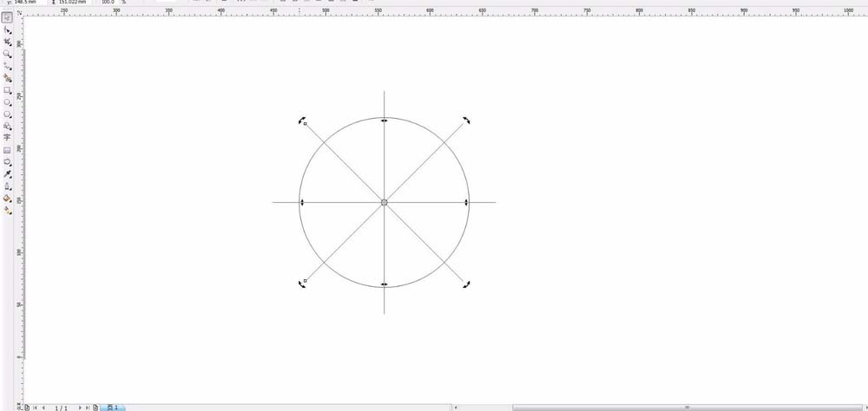Click the scale factor field 100.0
The width and height of the screenshot is (868, 411).
coord(109,2)
